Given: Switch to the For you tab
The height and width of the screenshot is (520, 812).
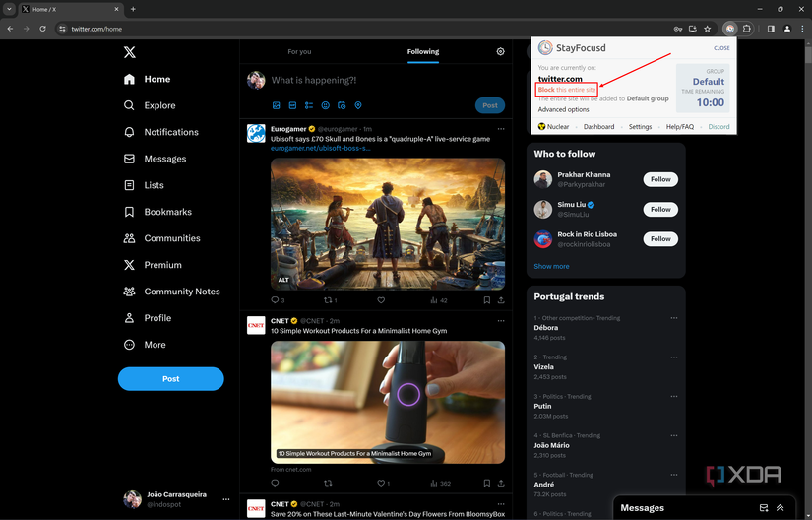Looking at the screenshot, I should [299, 52].
